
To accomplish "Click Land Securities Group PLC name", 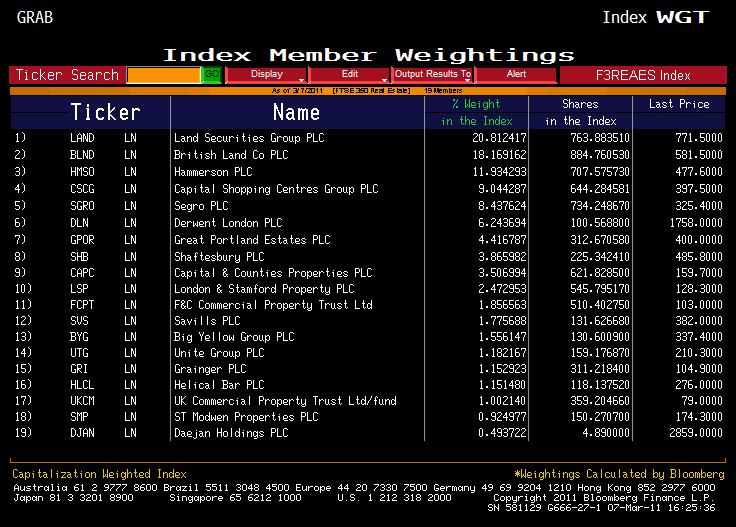I will (249, 138).
